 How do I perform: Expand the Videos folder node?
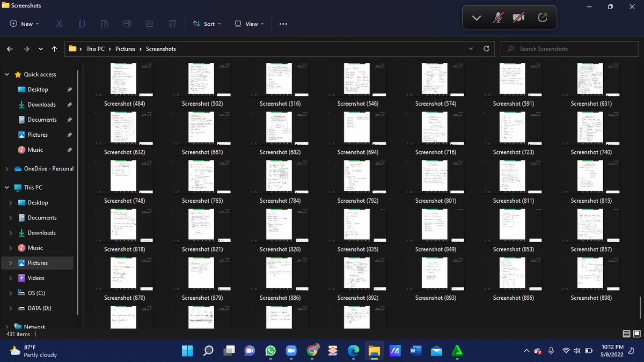11,278
